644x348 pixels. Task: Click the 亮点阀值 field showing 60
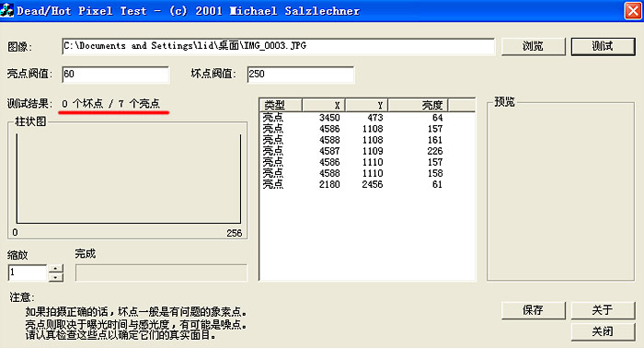(115, 75)
